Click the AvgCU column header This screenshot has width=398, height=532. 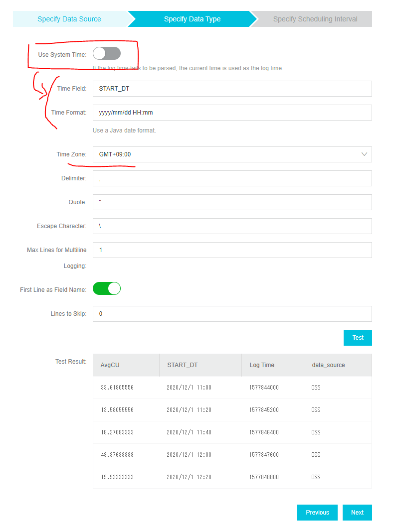(126, 365)
